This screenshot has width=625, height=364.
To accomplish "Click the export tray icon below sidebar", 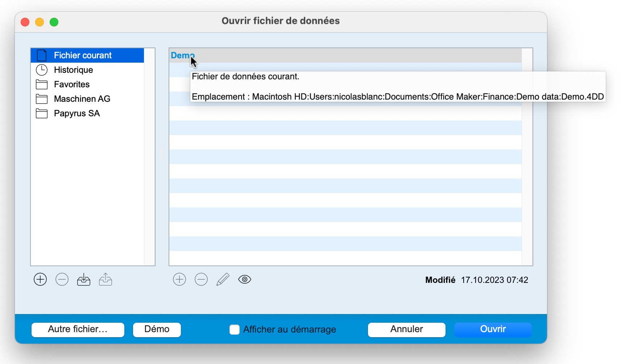I will tap(105, 280).
